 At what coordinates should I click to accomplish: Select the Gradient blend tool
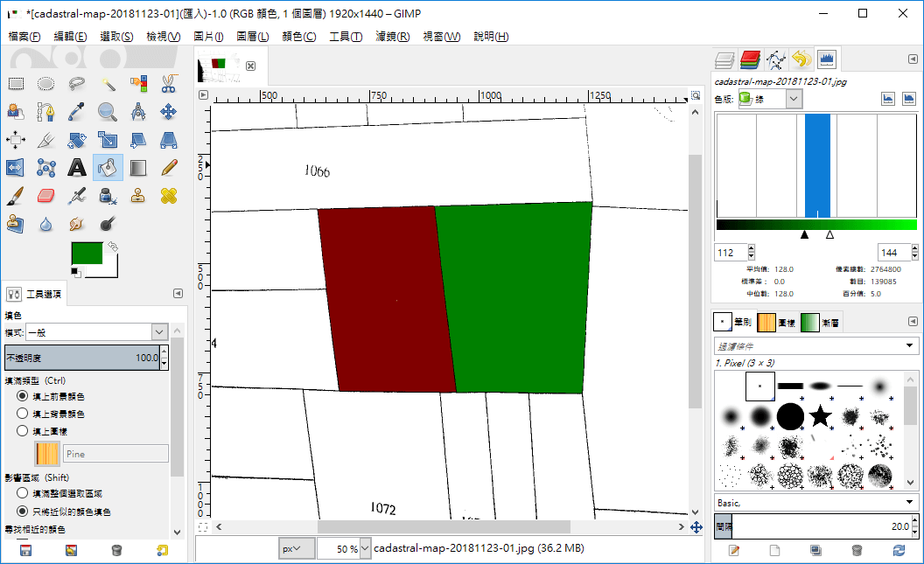138,167
